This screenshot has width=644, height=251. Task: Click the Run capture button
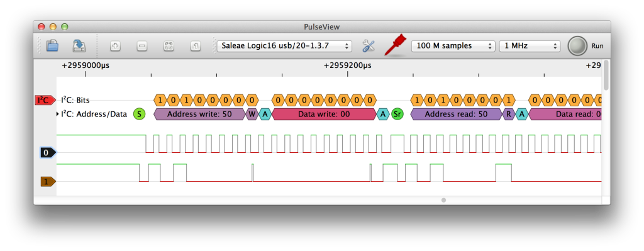tap(577, 46)
